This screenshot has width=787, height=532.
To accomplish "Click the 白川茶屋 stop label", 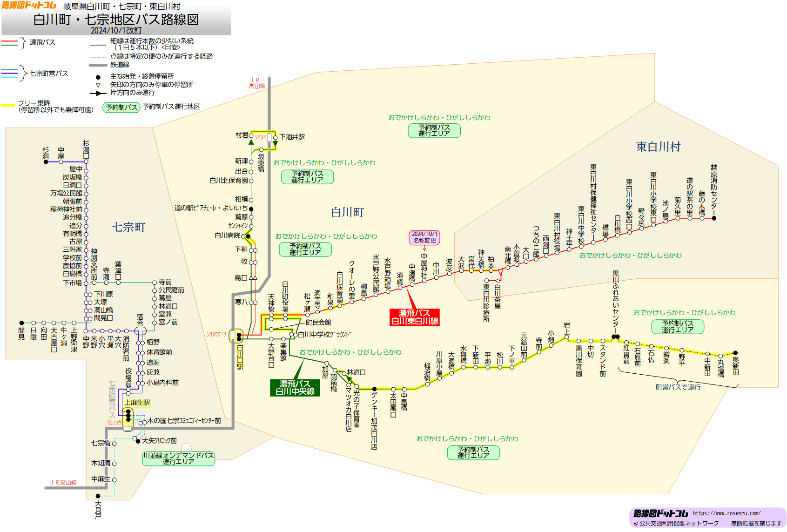I will [x=498, y=297].
